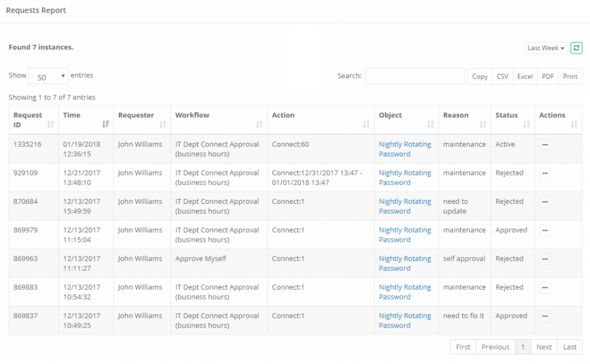Export the report to PDF
This screenshot has height=364, width=590.
(548, 77)
